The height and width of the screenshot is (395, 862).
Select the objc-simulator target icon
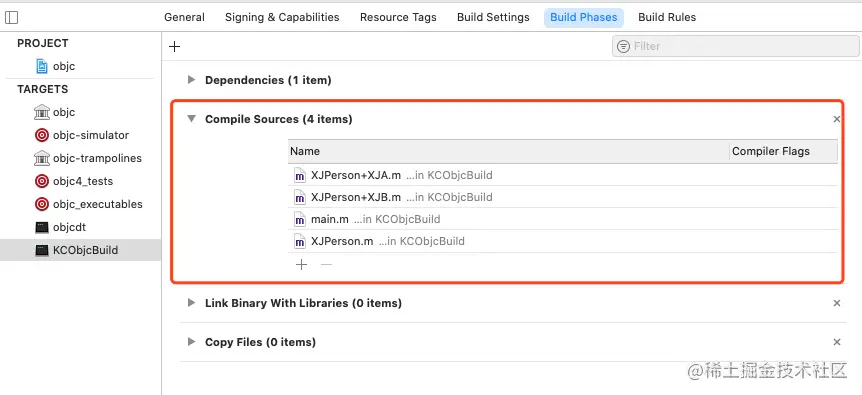pos(42,135)
